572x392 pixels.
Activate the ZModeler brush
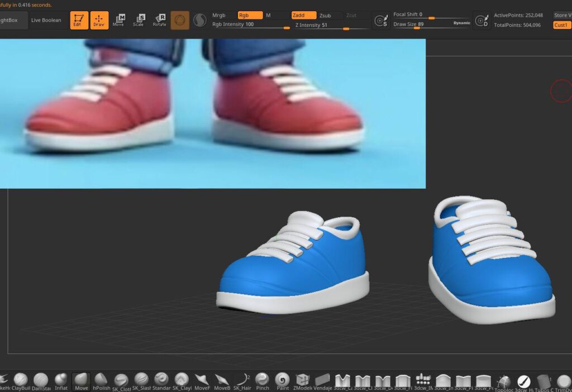(x=303, y=380)
